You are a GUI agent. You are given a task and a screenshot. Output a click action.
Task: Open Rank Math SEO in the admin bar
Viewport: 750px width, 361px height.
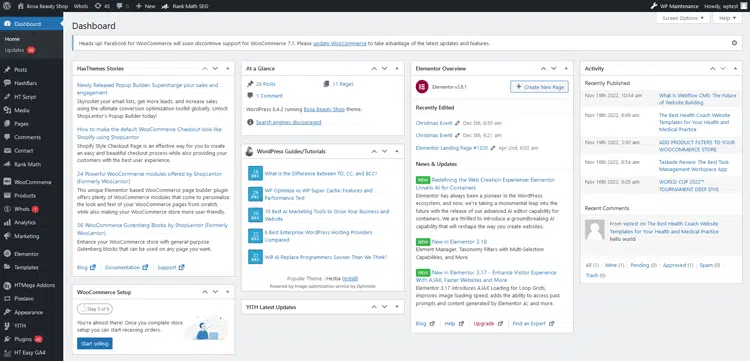point(185,6)
